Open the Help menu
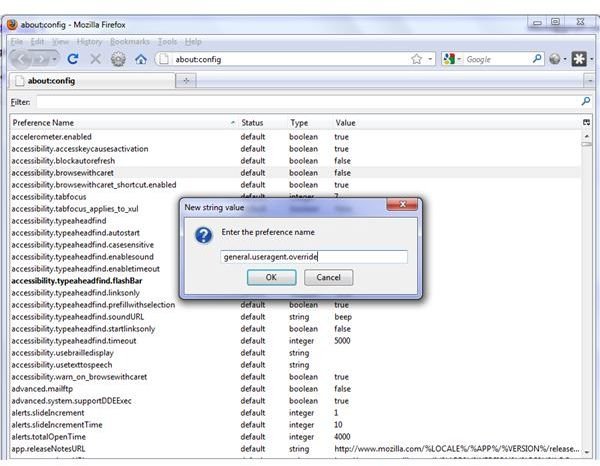The width and height of the screenshot is (600, 466). tap(193, 41)
